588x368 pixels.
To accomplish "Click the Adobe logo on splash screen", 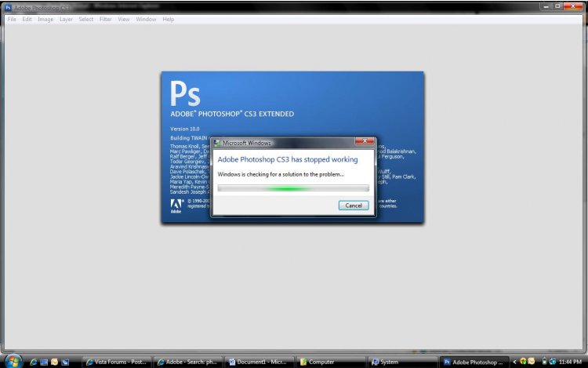I will click(176, 206).
